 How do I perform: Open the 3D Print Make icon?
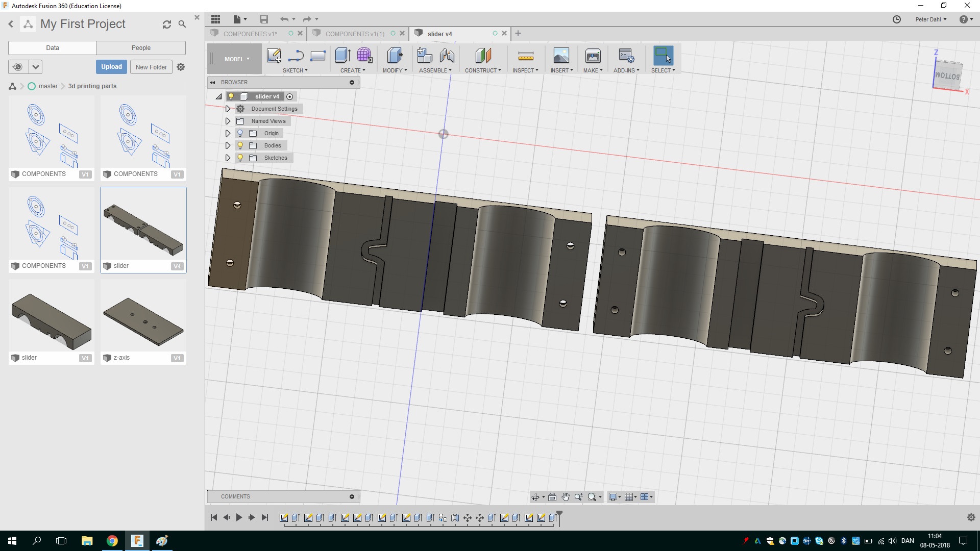pyautogui.click(x=593, y=56)
